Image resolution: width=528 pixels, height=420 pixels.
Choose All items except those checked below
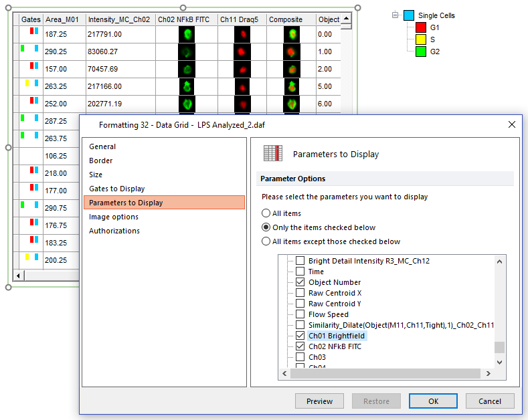266,241
